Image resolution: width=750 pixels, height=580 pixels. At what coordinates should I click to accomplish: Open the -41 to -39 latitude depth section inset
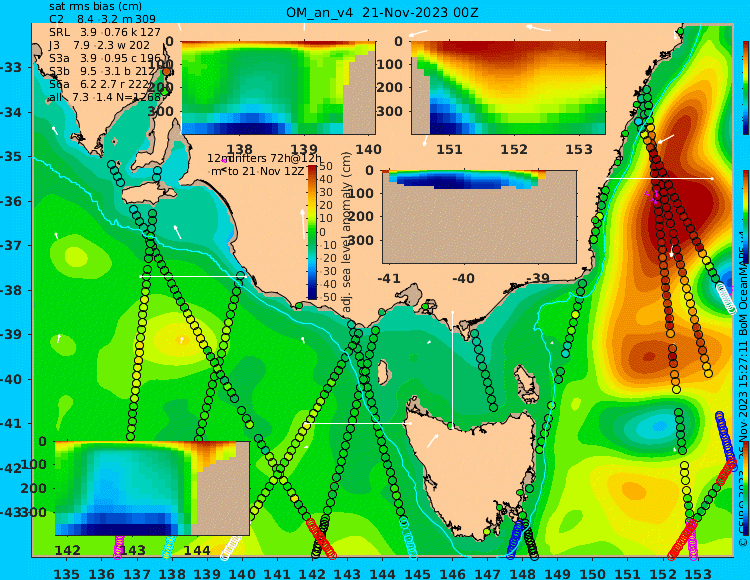pyautogui.click(x=479, y=217)
